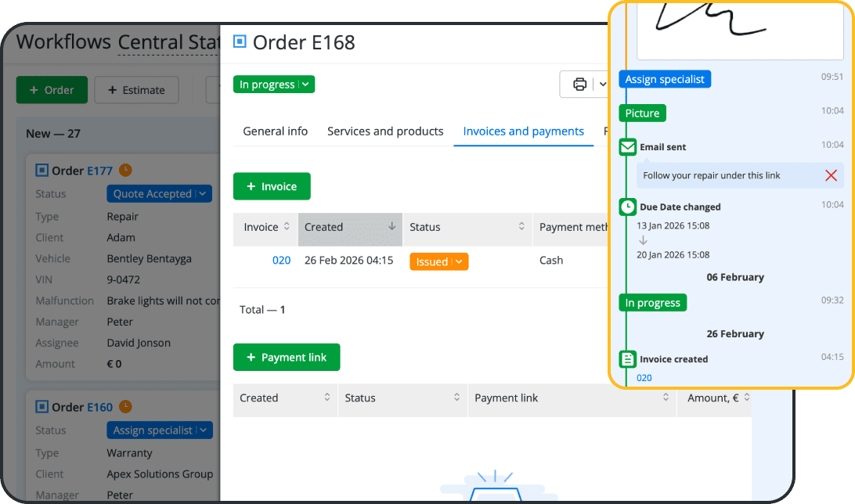Image resolution: width=855 pixels, height=504 pixels.
Task: Click the envelope icon beside Email sent
Action: click(627, 146)
